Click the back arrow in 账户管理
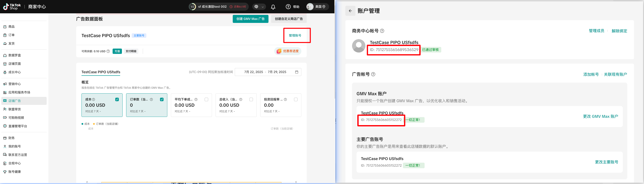644x184 pixels. pos(350,11)
